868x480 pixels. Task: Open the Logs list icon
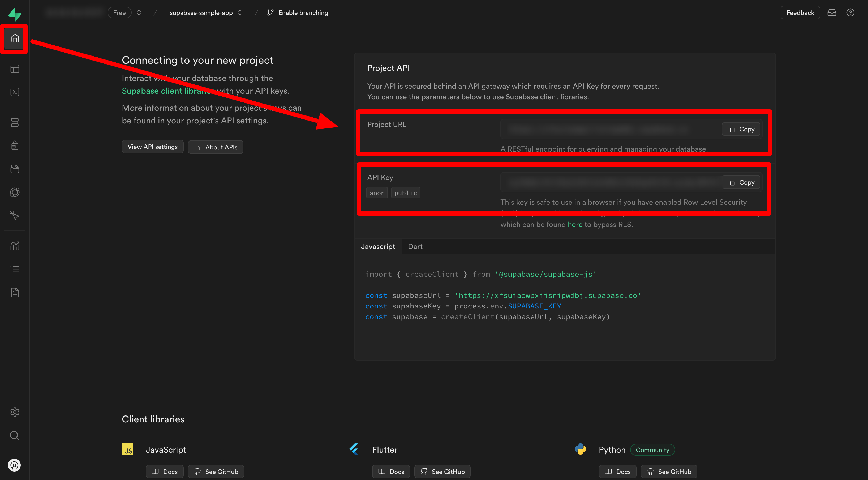(x=15, y=269)
